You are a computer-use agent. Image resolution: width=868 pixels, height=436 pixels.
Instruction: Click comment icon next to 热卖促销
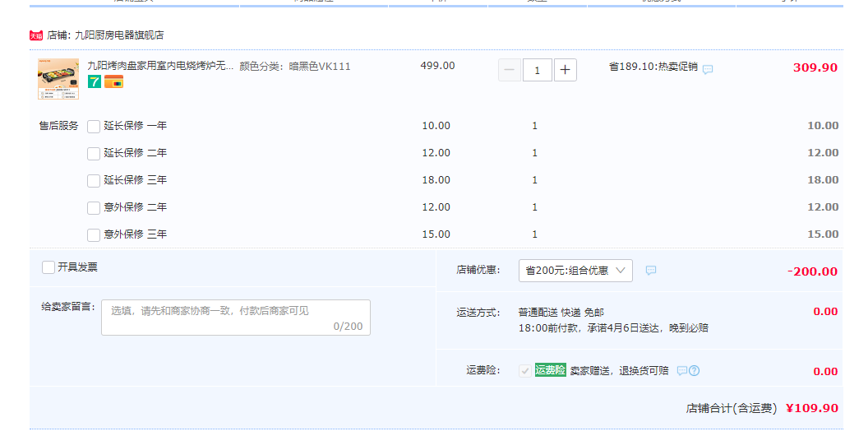(708, 69)
